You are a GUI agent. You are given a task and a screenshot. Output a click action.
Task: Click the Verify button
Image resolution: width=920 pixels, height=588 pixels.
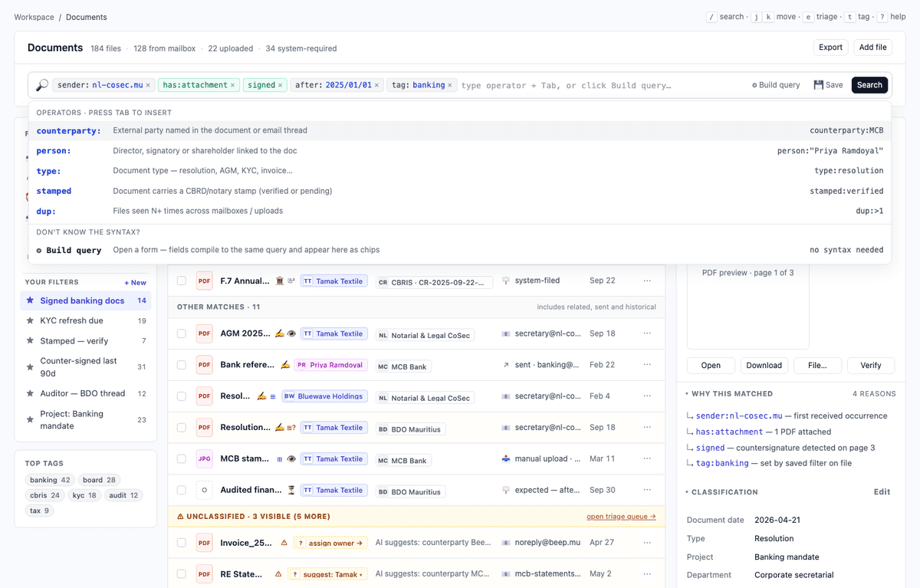click(871, 366)
